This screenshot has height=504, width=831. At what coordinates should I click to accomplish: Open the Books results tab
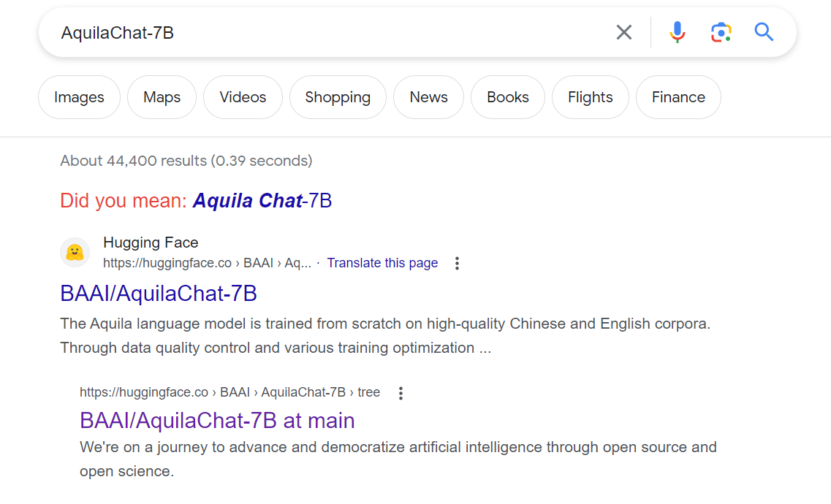tap(507, 96)
